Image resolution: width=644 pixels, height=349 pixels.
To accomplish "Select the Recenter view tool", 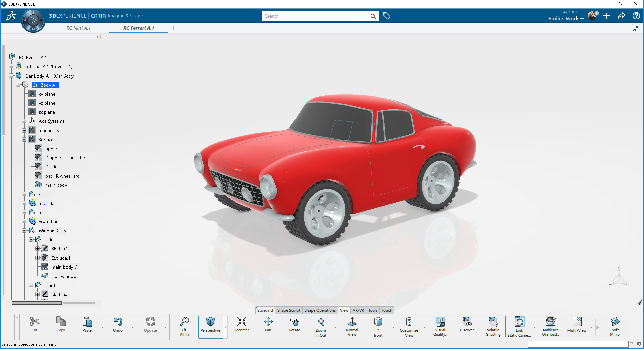I will click(241, 325).
